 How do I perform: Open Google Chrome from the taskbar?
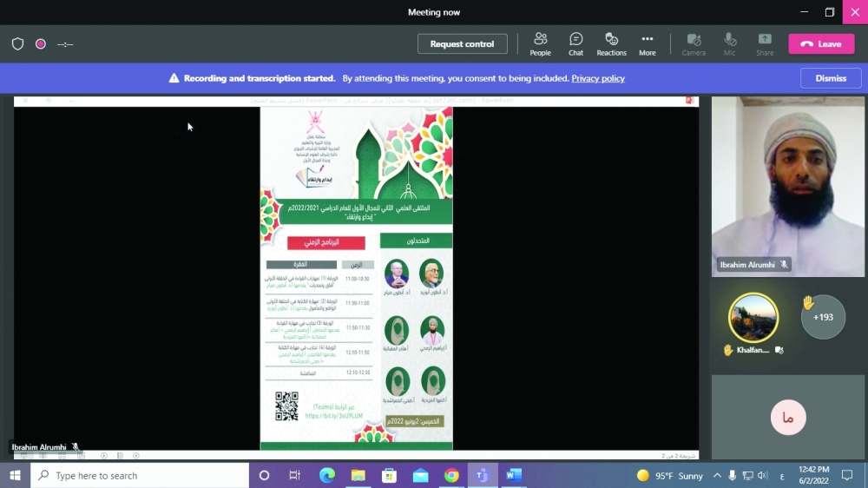coord(451,475)
